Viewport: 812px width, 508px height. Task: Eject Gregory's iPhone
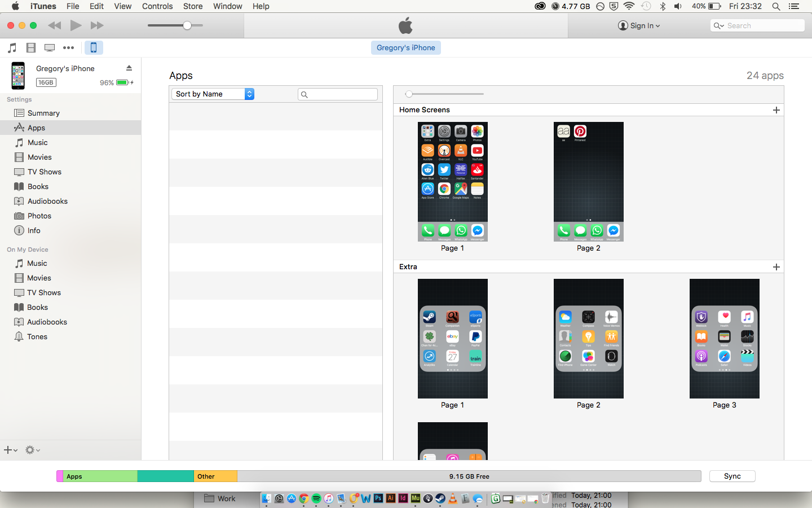coord(129,68)
